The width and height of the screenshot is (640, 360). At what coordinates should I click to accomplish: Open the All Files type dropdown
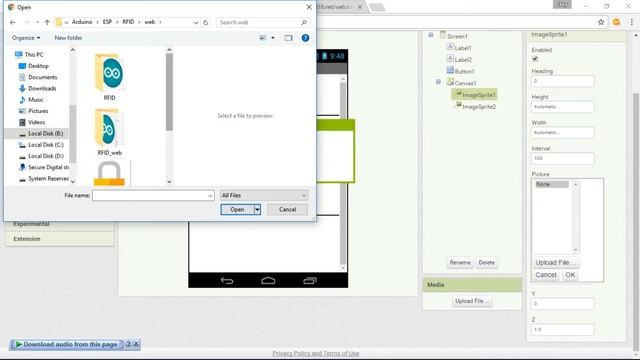tap(264, 196)
